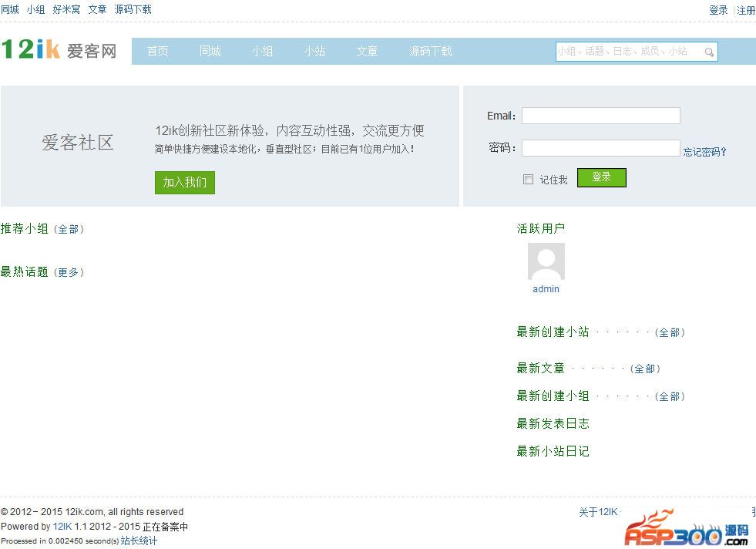Click the top-left 小组 link
The width and height of the screenshot is (756, 549).
click(x=35, y=9)
